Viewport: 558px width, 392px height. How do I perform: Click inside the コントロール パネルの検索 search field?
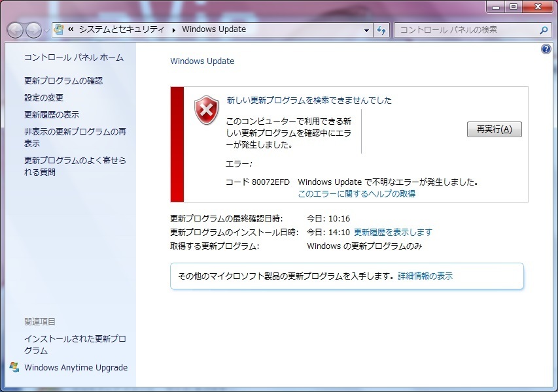point(471,29)
